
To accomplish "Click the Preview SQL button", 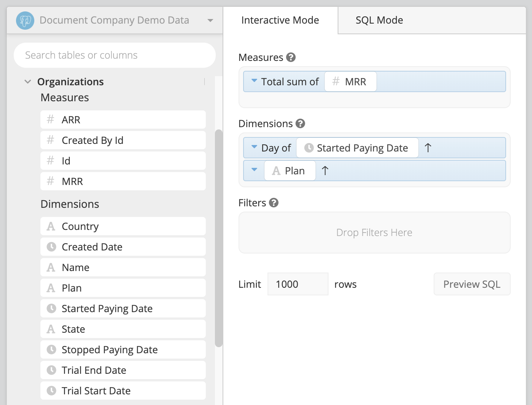I will [472, 284].
